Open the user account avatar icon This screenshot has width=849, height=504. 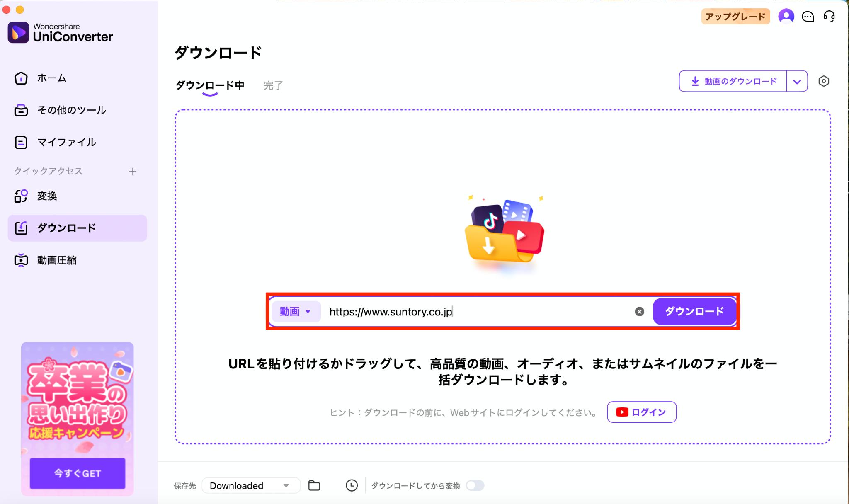coord(786,17)
